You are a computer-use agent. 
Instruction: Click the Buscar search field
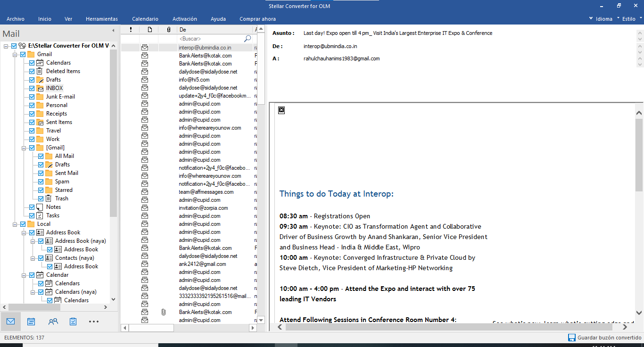210,39
